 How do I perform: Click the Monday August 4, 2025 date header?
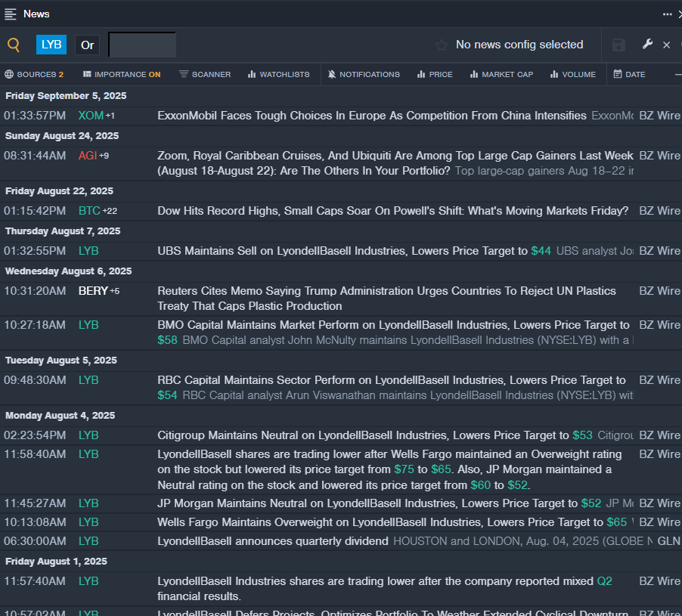60,415
